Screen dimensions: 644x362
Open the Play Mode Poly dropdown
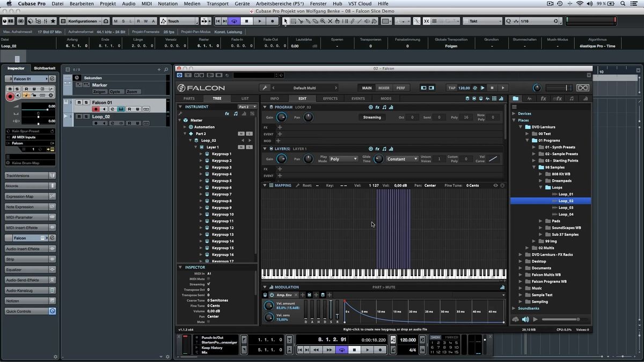click(x=343, y=159)
